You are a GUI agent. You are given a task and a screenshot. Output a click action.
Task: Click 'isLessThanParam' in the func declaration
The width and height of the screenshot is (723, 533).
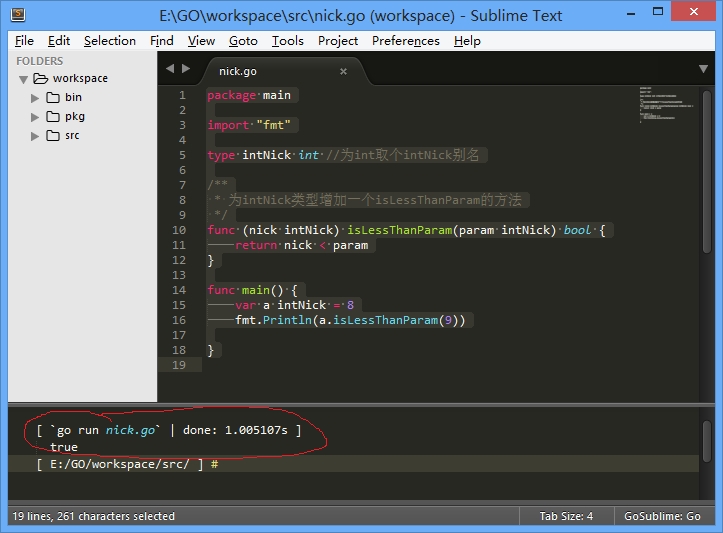[400, 230]
